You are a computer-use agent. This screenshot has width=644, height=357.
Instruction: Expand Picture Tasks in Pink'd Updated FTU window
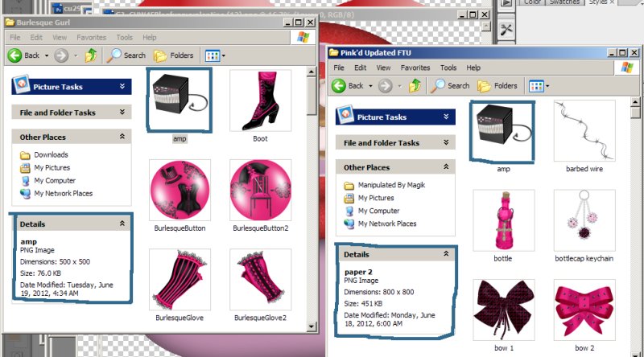tap(446, 117)
